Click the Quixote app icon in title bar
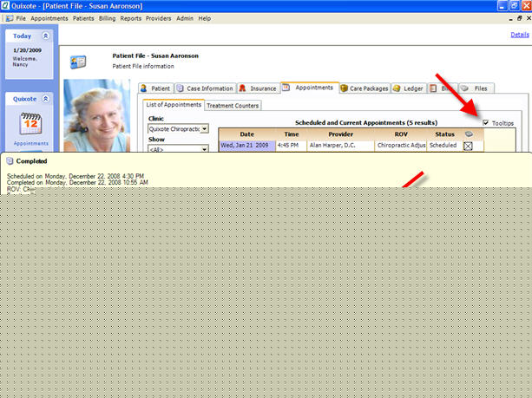The width and height of the screenshot is (532, 398). click(4, 6)
